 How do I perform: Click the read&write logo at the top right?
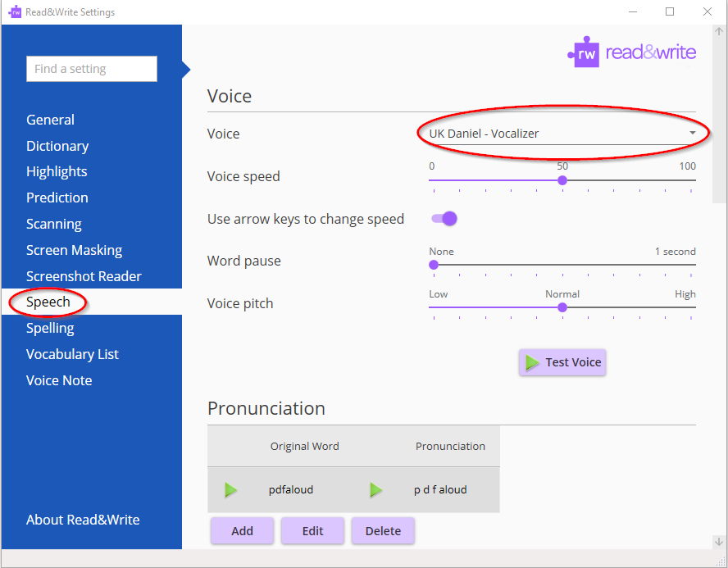(x=631, y=52)
